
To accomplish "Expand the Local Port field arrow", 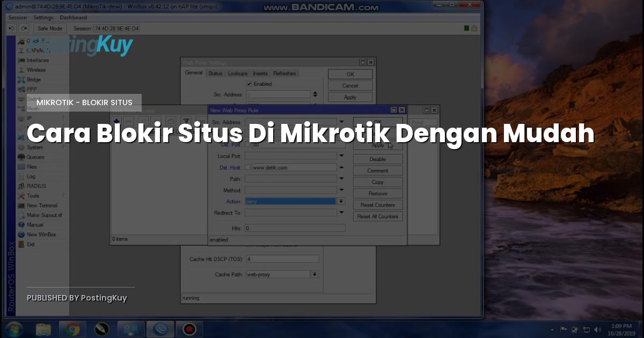I will coord(341,156).
